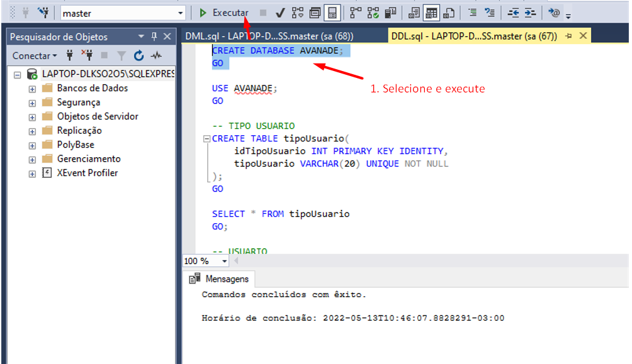Click the 'USE AVANADE;' line in editor

point(244,88)
